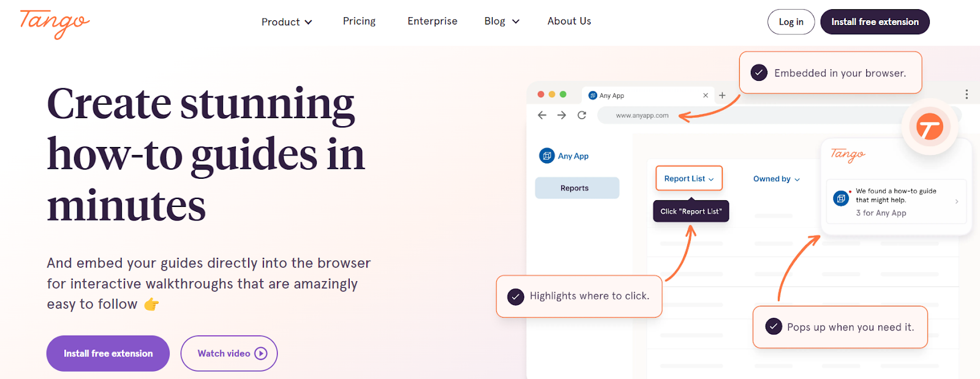Click the yellow macOS window dot

pyautogui.click(x=552, y=94)
